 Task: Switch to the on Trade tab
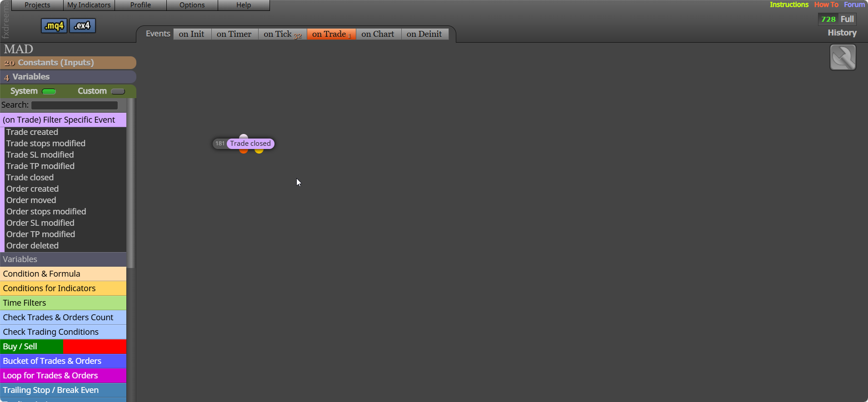pyautogui.click(x=331, y=34)
